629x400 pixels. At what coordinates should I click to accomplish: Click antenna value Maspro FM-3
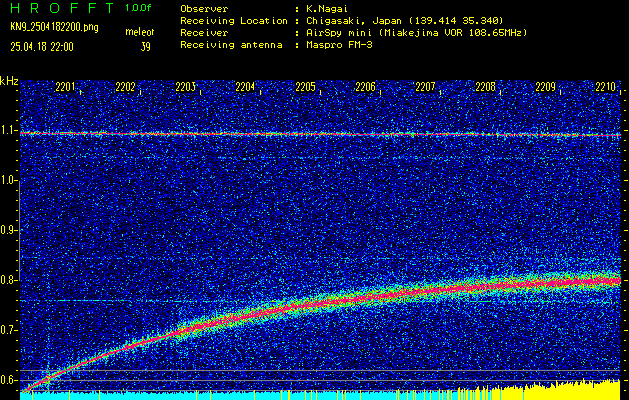339,45
